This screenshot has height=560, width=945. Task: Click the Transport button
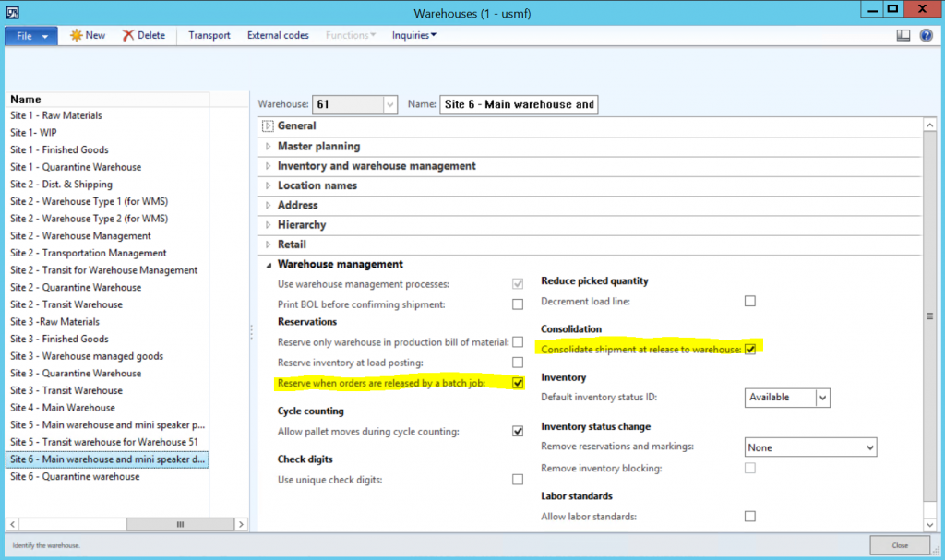tap(209, 35)
